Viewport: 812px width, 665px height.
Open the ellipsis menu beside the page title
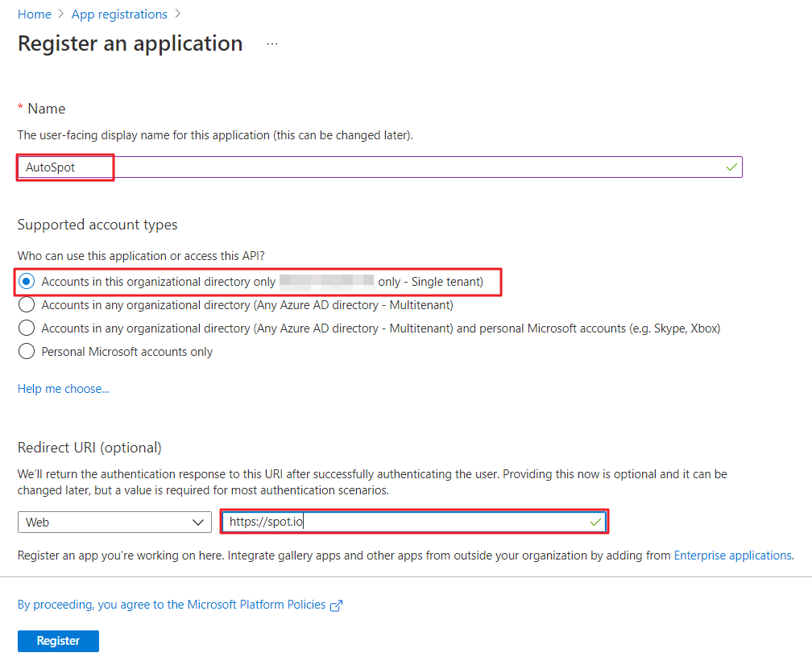coord(271,44)
